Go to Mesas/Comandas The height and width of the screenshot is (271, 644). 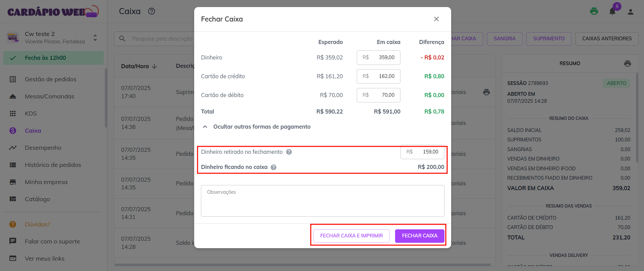pos(49,96)
